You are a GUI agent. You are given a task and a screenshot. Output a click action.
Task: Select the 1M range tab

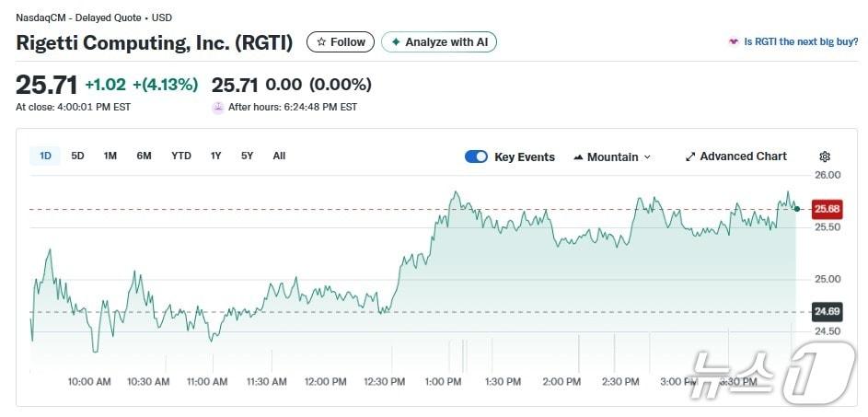(x=110, y=156)
